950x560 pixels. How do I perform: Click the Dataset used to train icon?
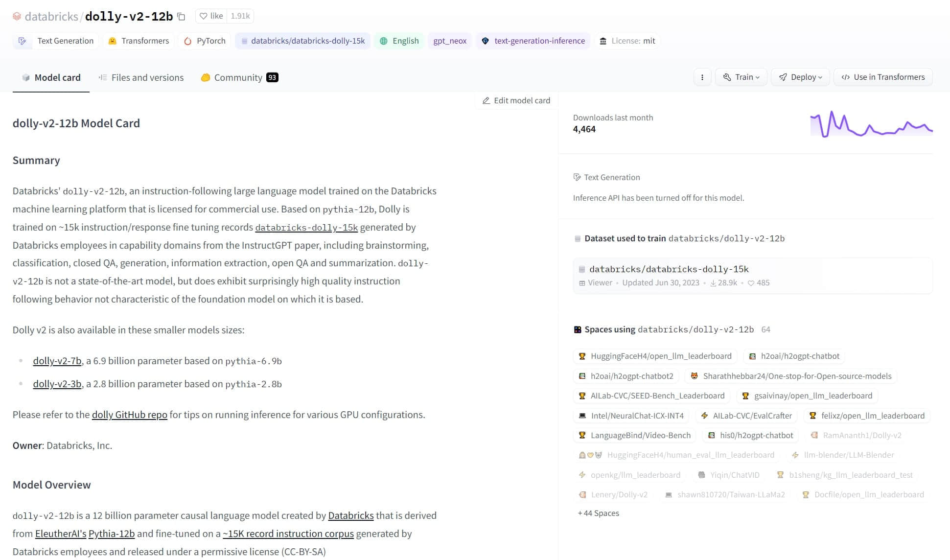[578, 239]
